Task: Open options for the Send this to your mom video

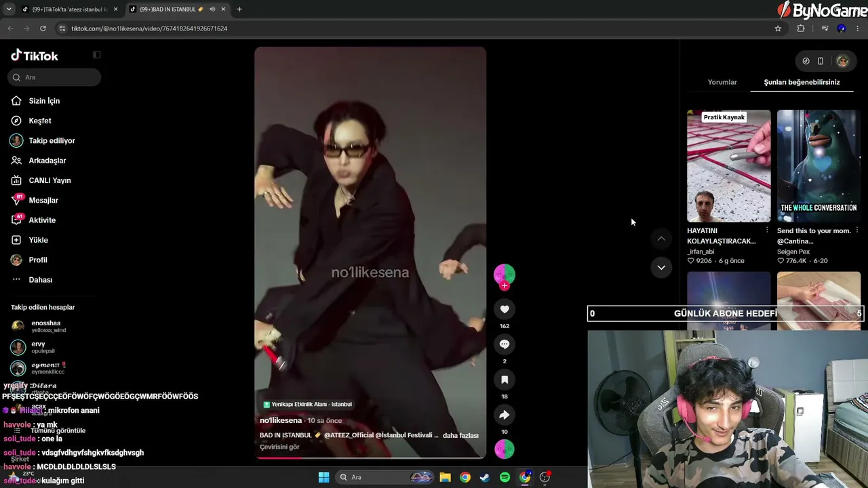Action: (x=857, y=230)
